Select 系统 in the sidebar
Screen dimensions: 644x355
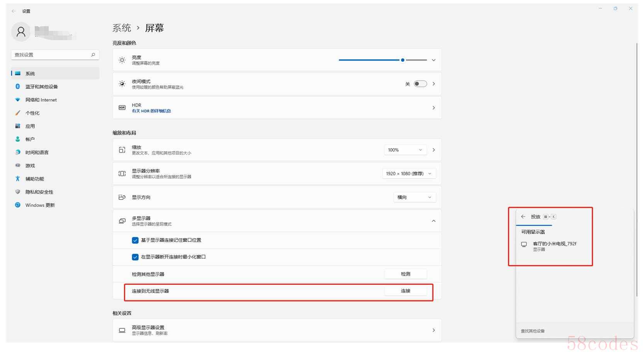click(x=55, y=73)
